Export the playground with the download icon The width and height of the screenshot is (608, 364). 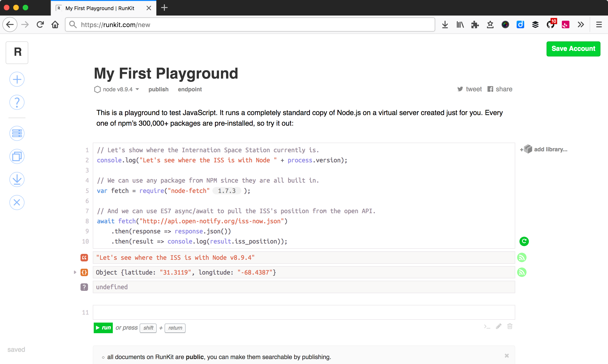coord(17,179)
